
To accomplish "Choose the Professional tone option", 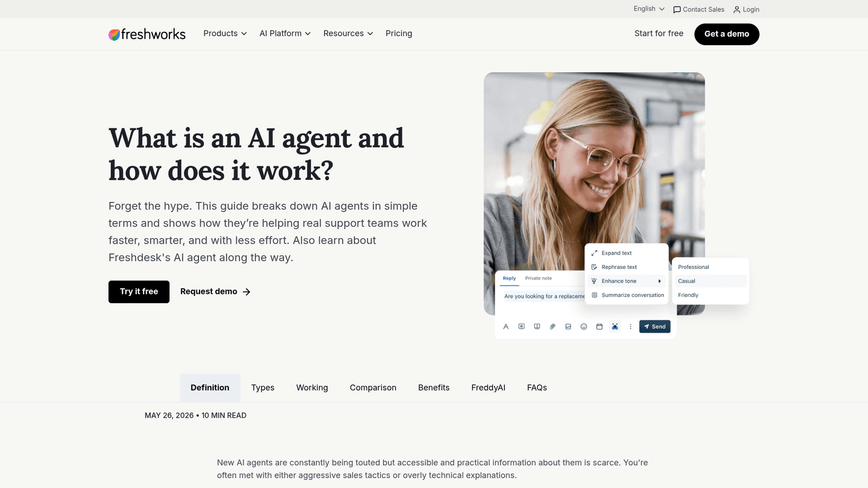I will 710,267.
